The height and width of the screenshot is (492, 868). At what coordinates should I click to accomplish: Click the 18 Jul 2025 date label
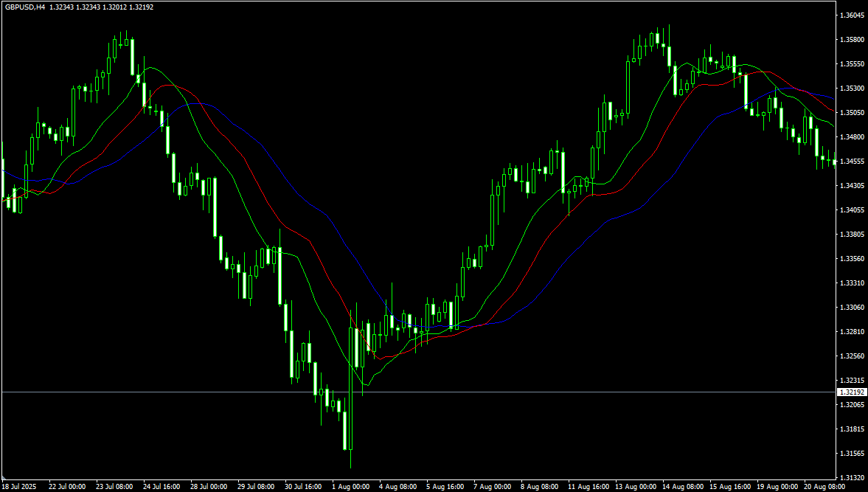click(x=20, y=487)
